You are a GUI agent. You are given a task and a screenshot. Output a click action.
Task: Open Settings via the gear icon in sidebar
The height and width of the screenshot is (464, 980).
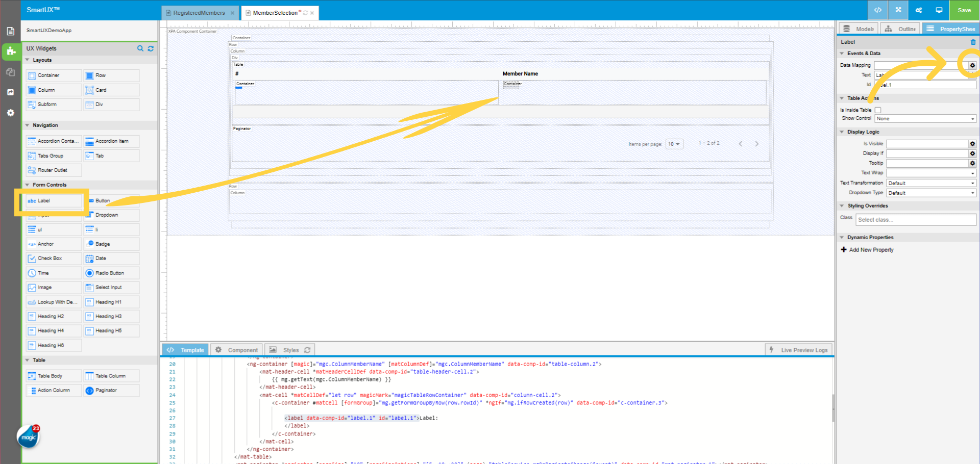[x=10, y=113]
